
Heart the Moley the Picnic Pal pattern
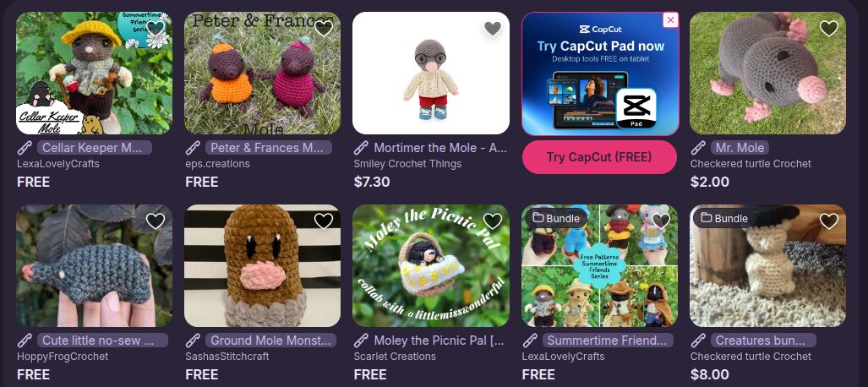click(492, 221)
